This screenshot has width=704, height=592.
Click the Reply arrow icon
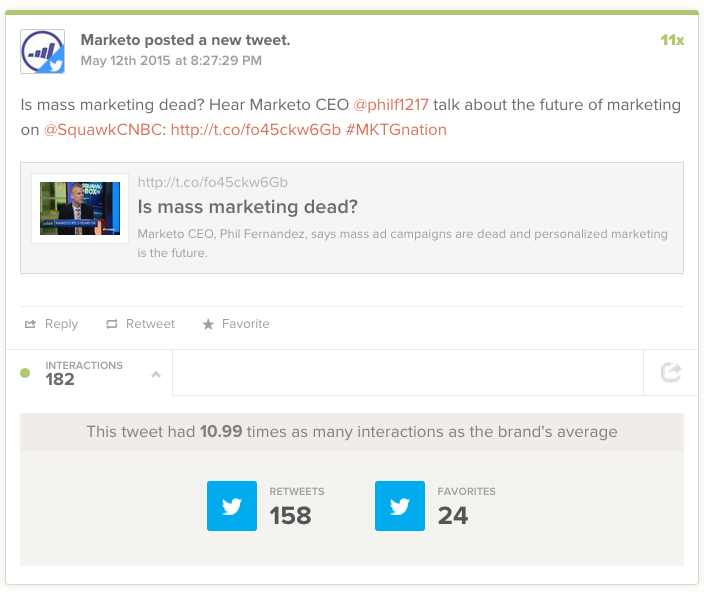tap(30, 324)
